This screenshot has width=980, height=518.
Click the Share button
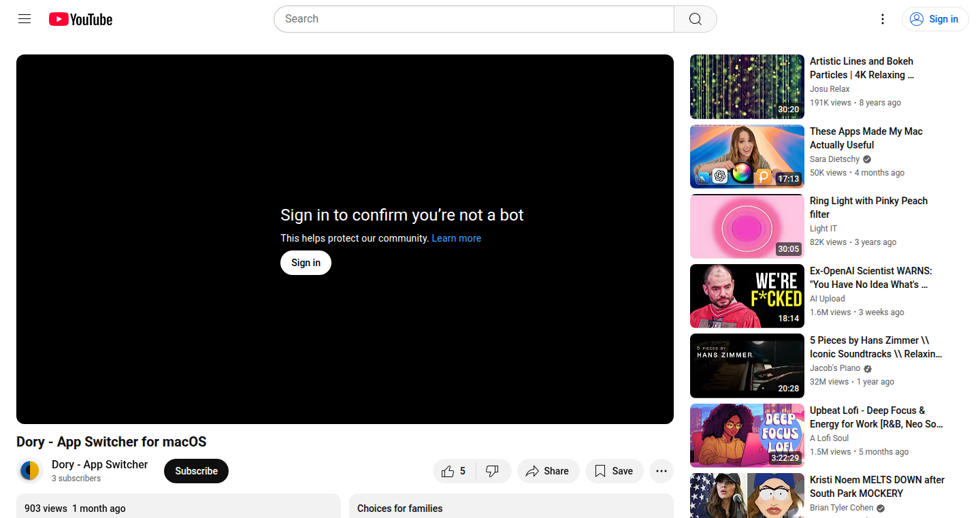coord(548,471)
